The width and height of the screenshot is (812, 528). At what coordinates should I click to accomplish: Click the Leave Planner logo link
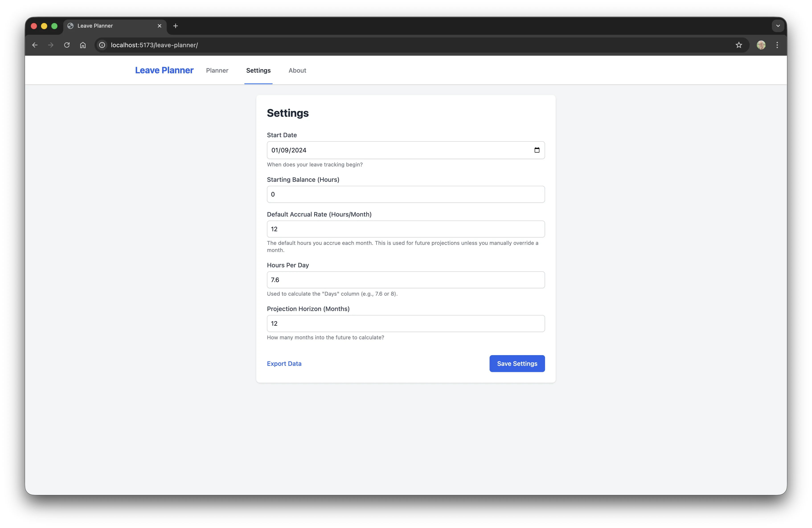(x=164, y=70)
